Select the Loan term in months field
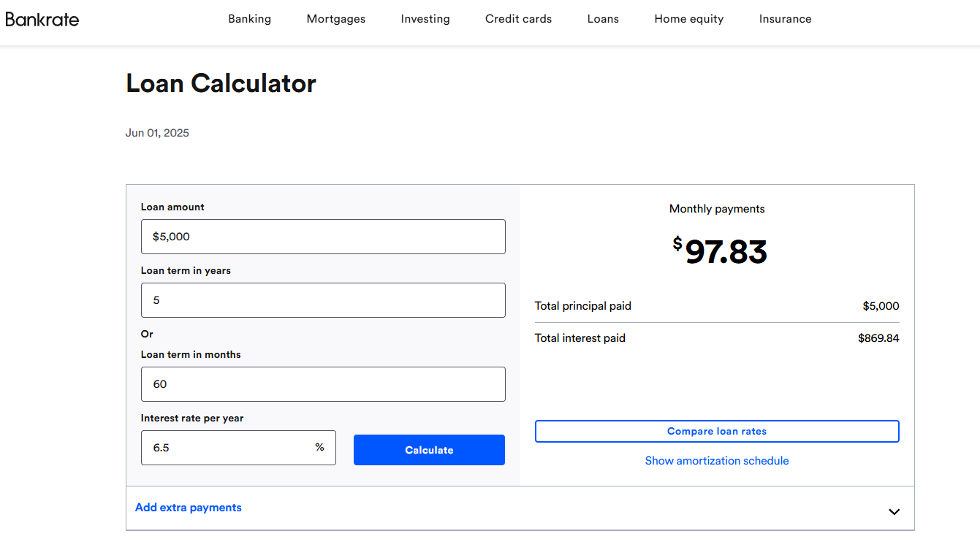The image size is (980, 550). coord(323,384)
